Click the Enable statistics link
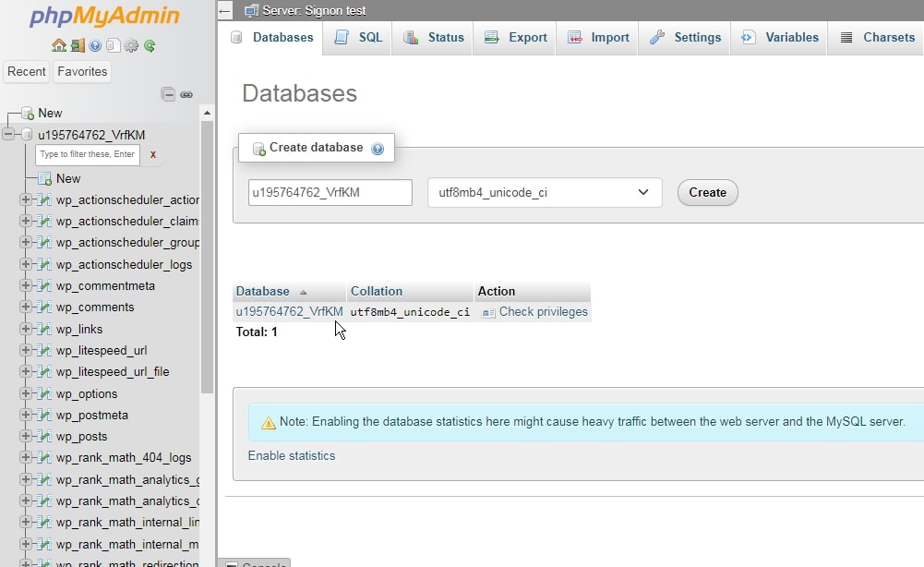 click(292, 456)
